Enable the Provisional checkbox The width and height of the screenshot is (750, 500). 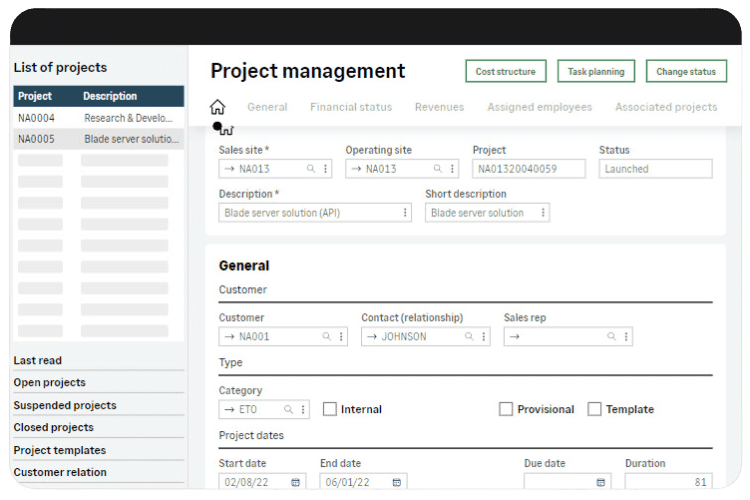point(506,409)
